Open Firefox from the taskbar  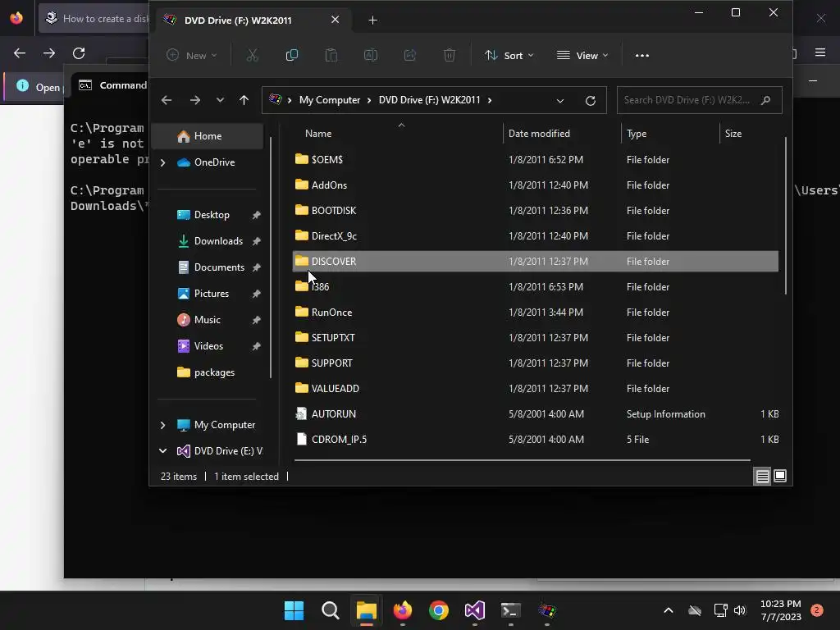tap(403, 610)
